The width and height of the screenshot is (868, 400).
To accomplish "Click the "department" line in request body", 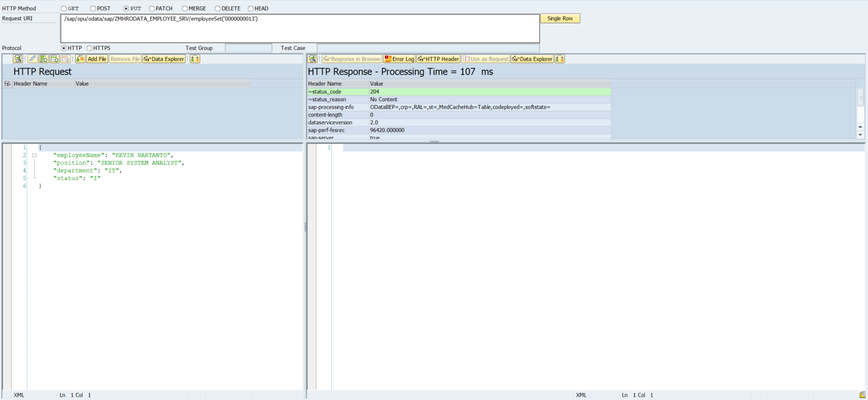I will (x=88, y=171).
